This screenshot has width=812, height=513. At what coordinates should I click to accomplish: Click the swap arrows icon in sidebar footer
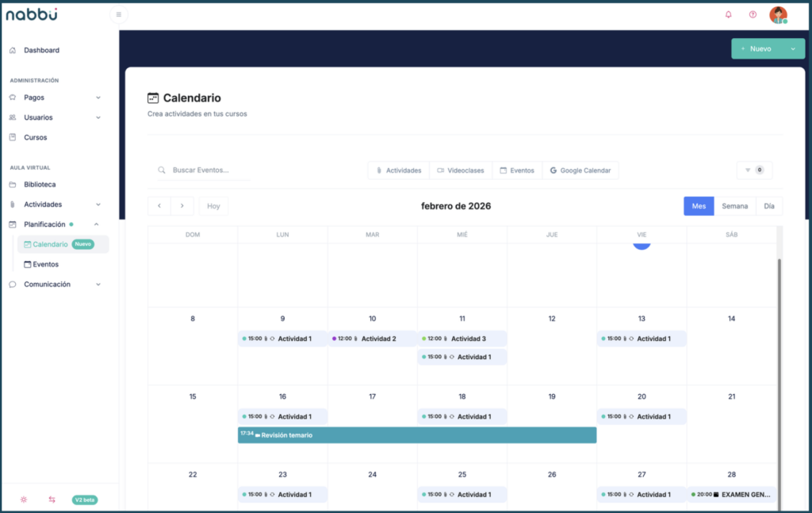[x=52, y=500]
